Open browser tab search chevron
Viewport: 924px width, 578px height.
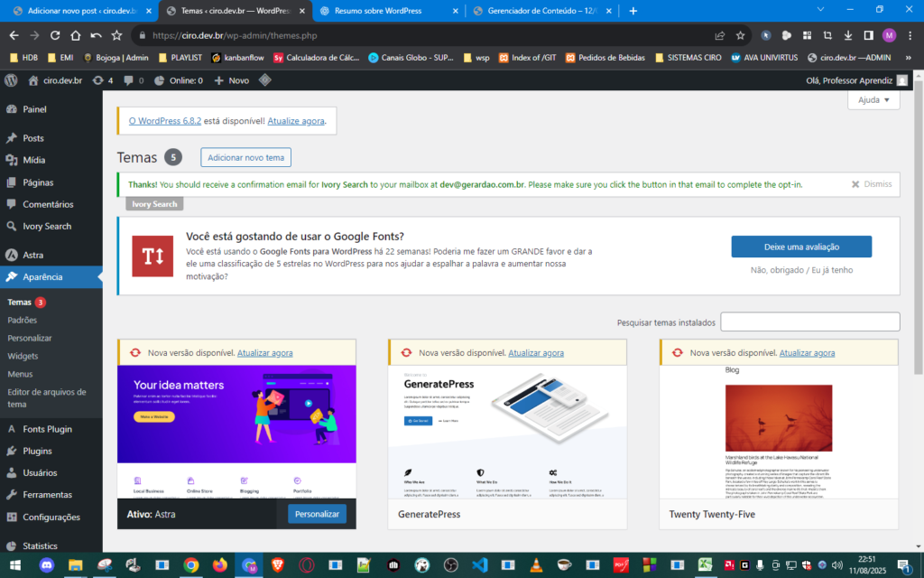coord(820,10)
